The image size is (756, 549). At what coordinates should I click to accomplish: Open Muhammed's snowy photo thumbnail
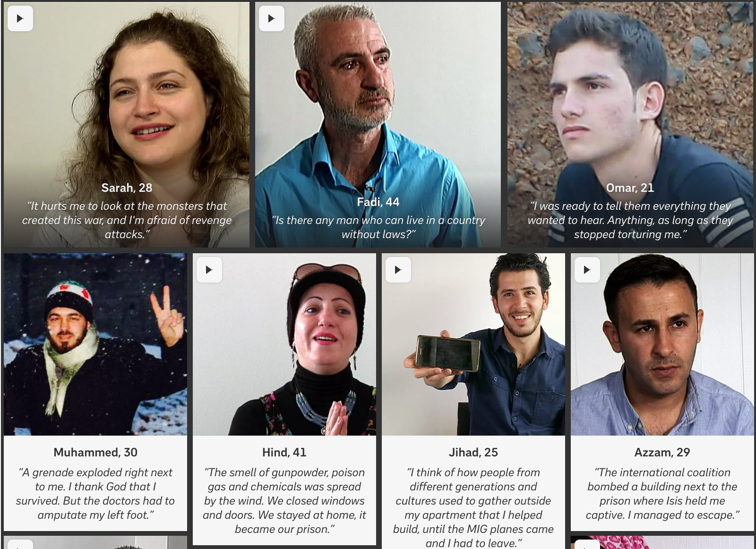pos(95,344)
